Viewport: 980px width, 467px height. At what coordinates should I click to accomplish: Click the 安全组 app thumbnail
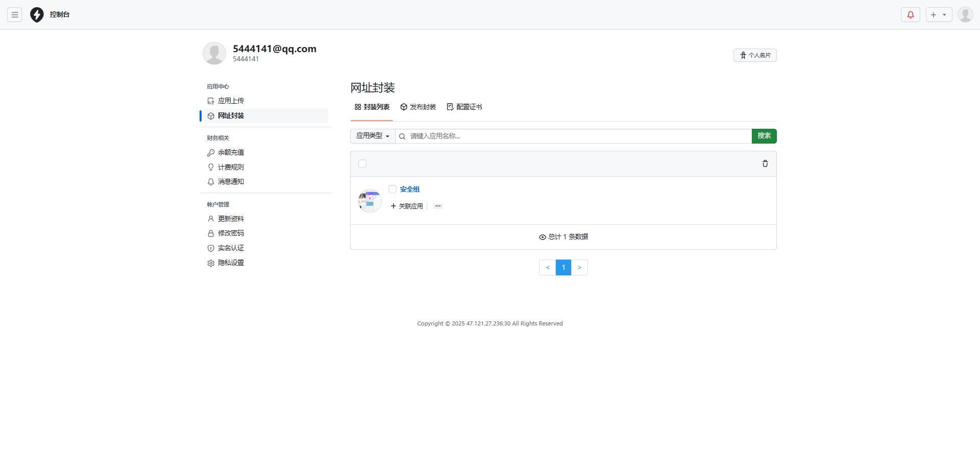pyautogui.click(x=370, y=201)
